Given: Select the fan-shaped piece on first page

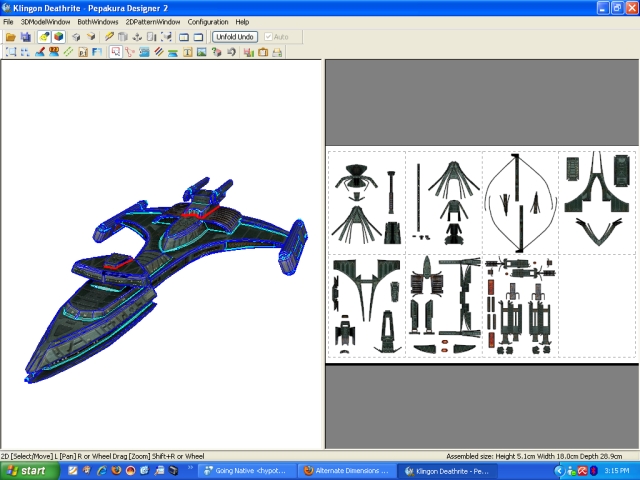Looking at the screenshot, I should pyautogui.click(x=356, y=224).
